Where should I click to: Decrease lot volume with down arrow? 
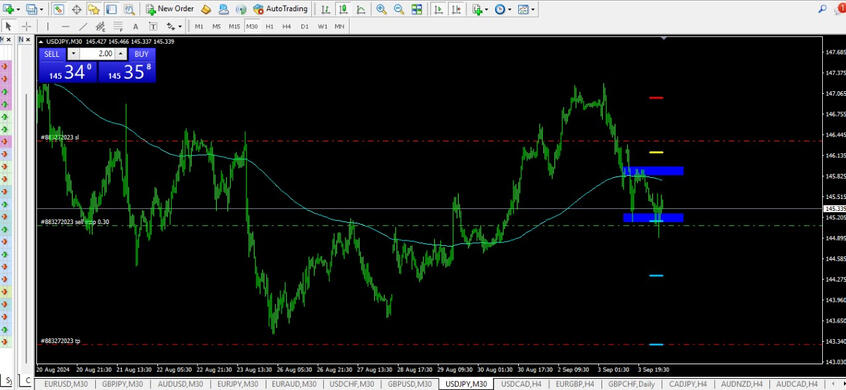tap(74, 54)
